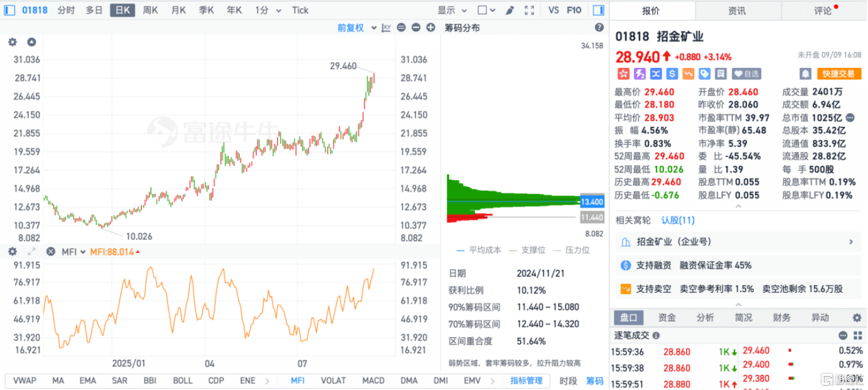This screenshot has width=868, height=390.
Task: Show more main-chart indicators after ENE
Action: 267,381
